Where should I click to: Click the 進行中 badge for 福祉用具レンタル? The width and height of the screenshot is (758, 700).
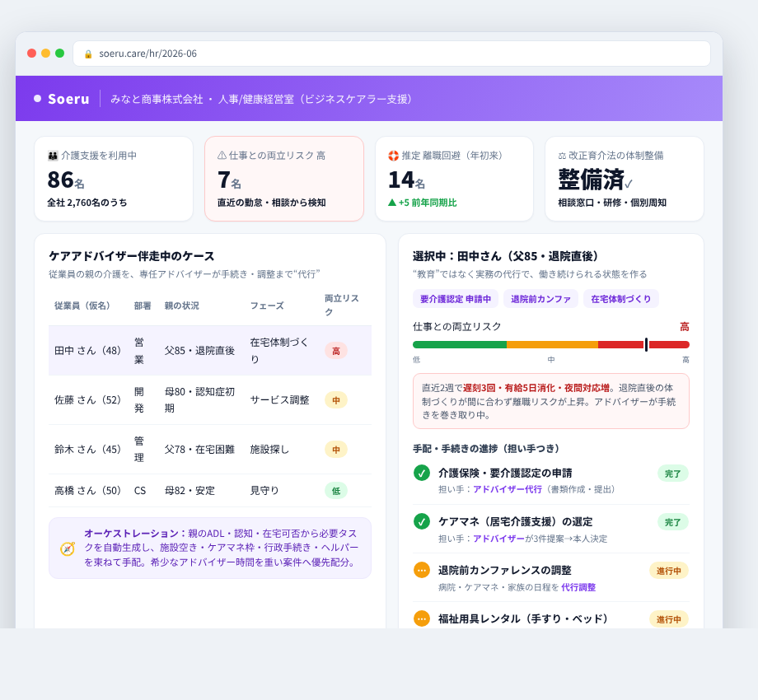[x=668, y=619]
